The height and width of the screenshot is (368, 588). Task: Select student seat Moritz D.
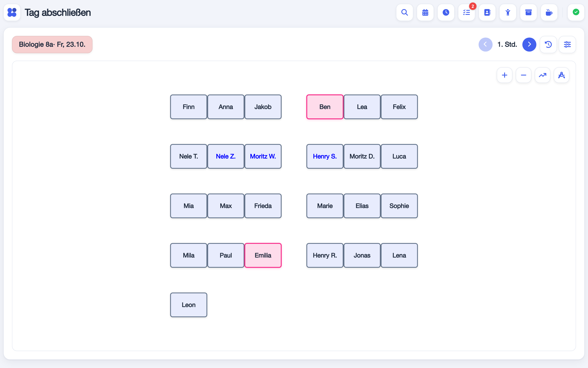[362, 156]
